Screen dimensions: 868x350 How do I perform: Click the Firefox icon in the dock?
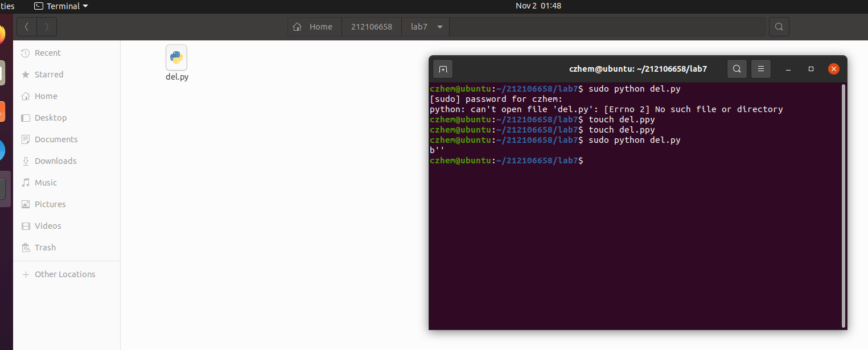coord(2,34)
